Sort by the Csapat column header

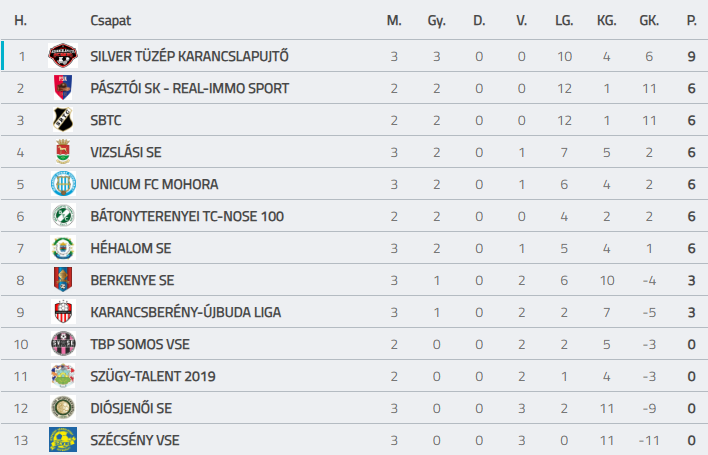111,21
